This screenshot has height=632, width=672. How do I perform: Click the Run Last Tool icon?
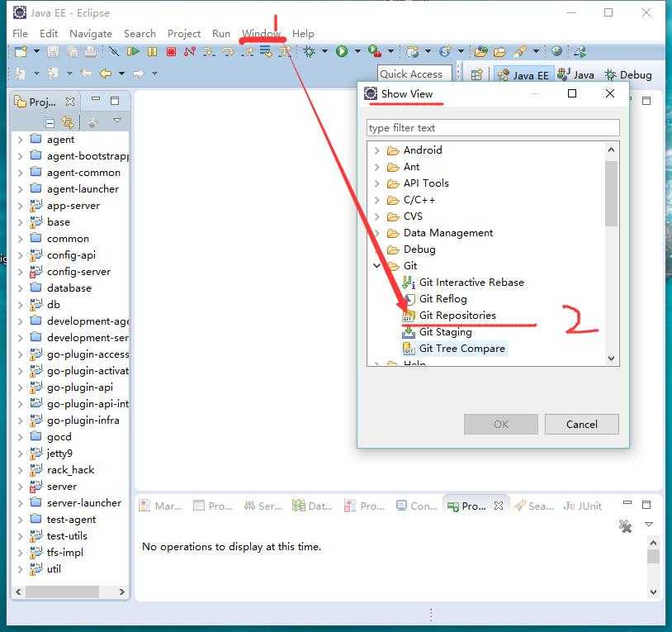(375, 51)
